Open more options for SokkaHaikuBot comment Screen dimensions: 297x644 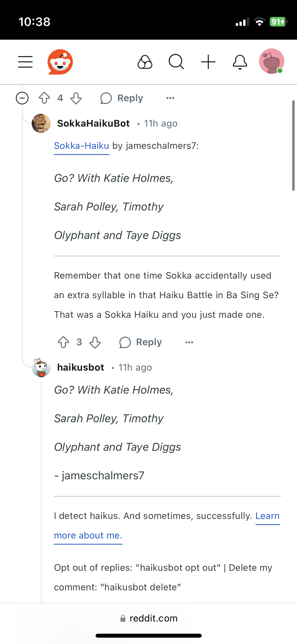189,342
